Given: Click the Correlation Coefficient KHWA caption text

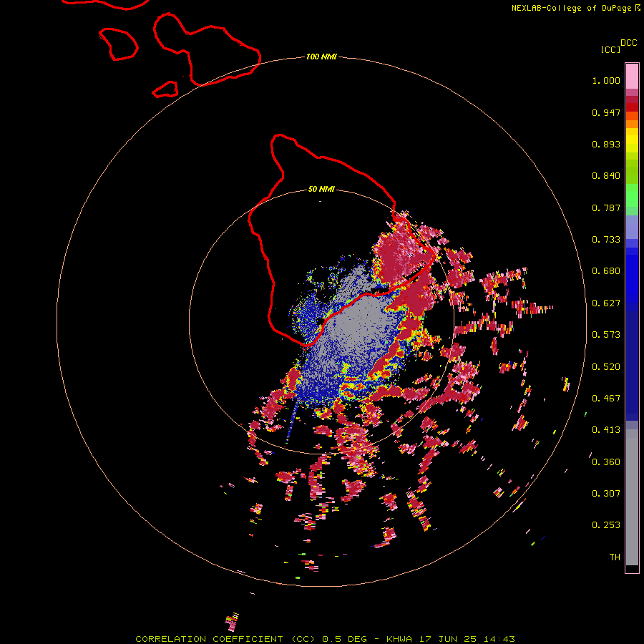Looking at the screenshot, I should 325,639.
